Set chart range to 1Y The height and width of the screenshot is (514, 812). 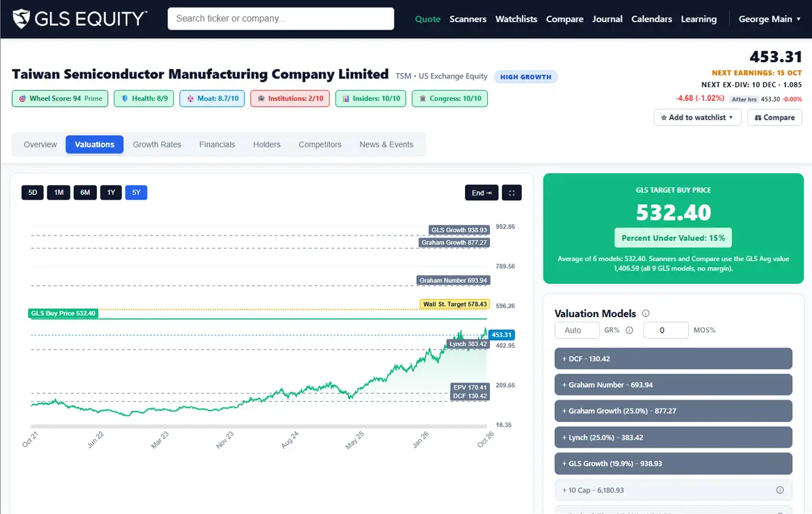click(112, 193)
